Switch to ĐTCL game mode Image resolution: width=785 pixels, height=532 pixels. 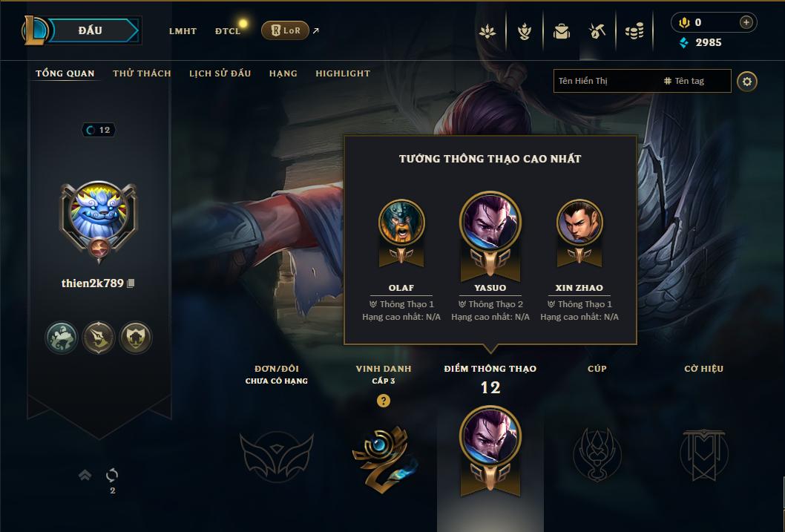tap(228, 31)
